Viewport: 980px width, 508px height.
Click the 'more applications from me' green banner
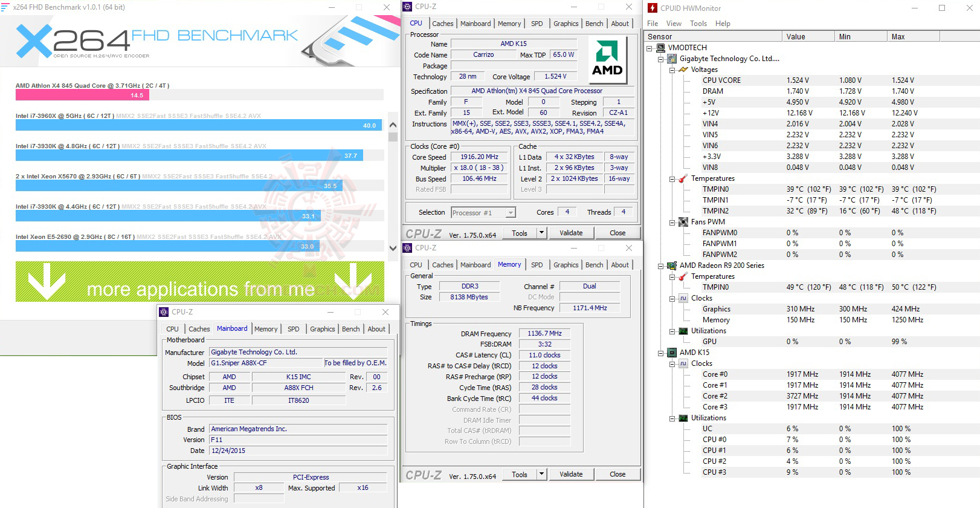click(200, 282)
